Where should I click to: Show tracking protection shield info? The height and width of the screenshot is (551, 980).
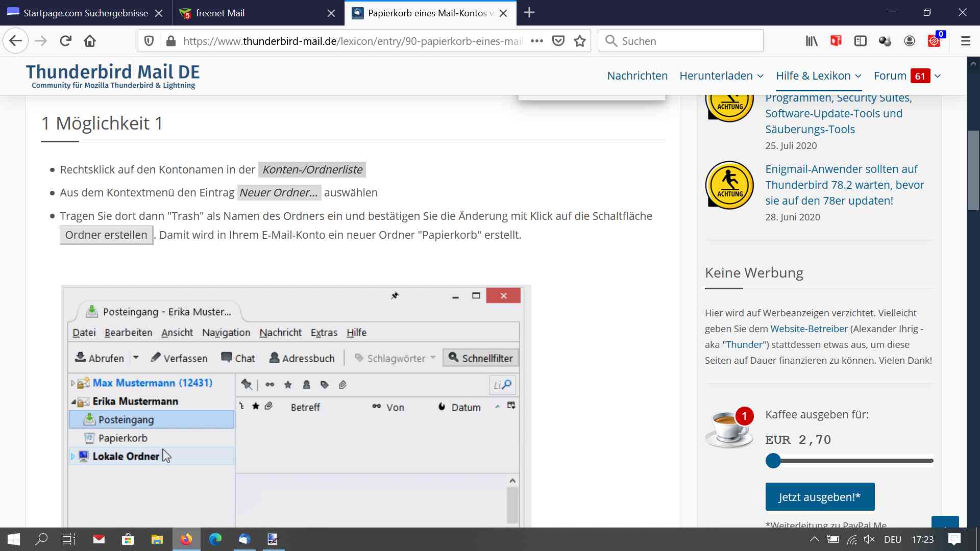tap(149, 41)
